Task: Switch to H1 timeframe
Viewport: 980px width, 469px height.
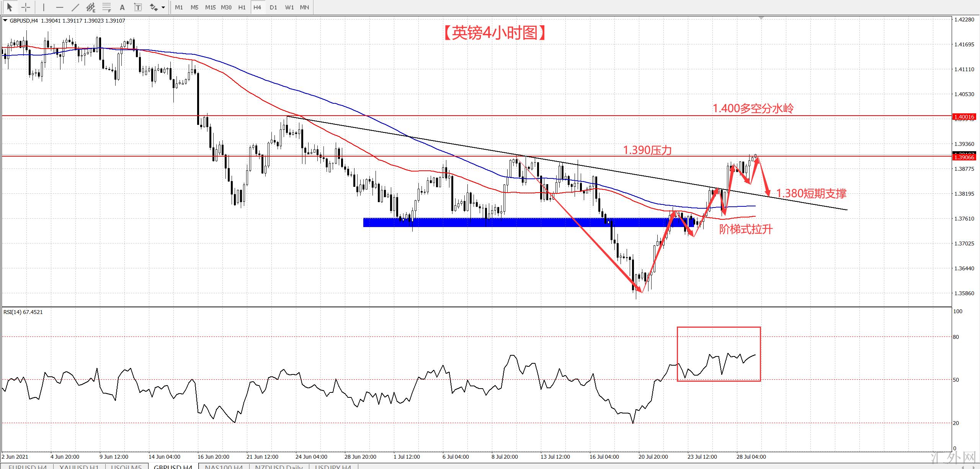Action: pos(242,7)
